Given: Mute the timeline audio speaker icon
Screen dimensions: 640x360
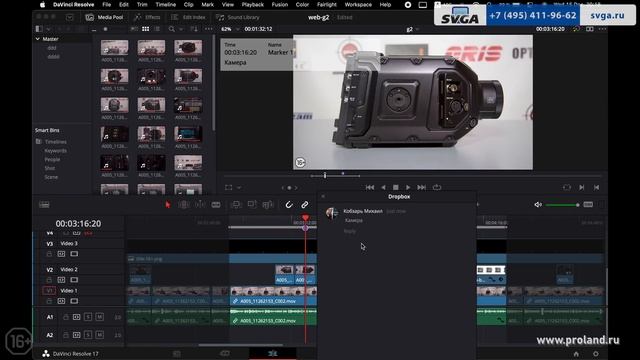Looking at the screenshot, I should pos(538,204).
